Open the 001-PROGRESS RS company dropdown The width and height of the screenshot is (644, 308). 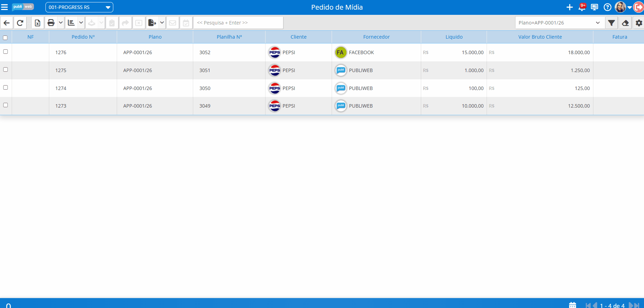point(79,7)
